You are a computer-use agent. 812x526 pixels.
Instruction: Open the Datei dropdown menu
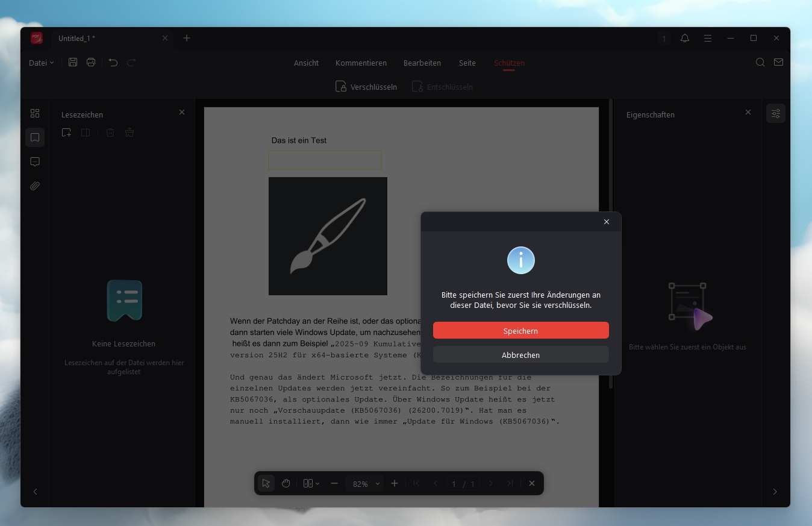41,63
